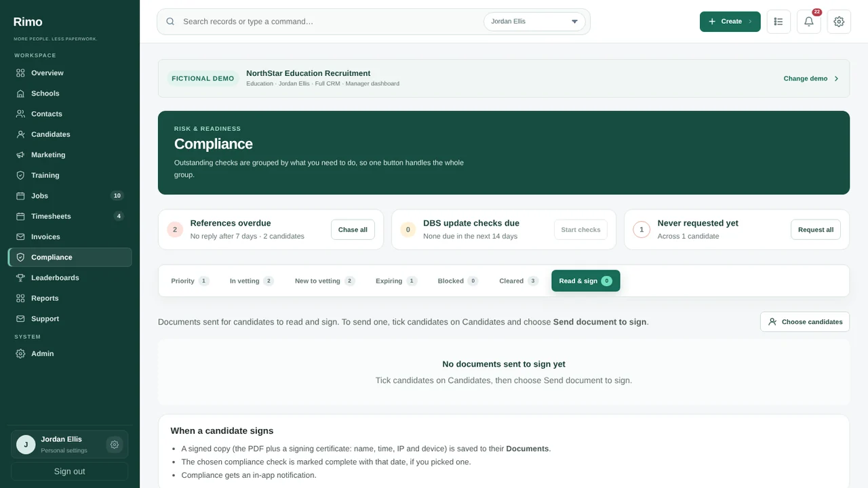Switch to the Priority tab
This screenshot has width=868, height=488.
tap(190, 281)
